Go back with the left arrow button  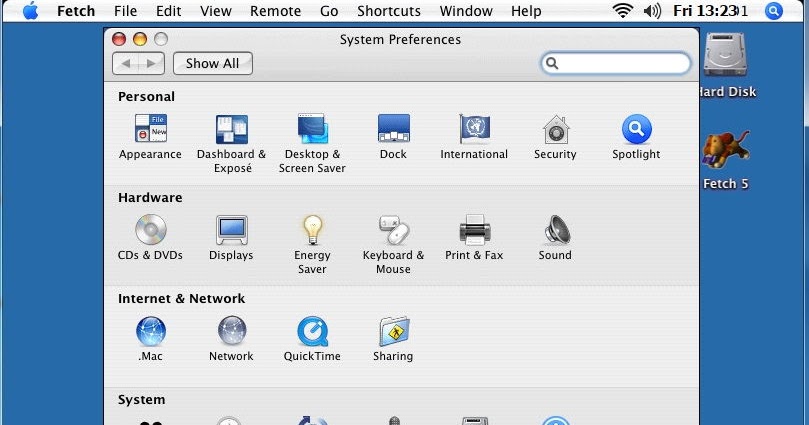point(125,63)
